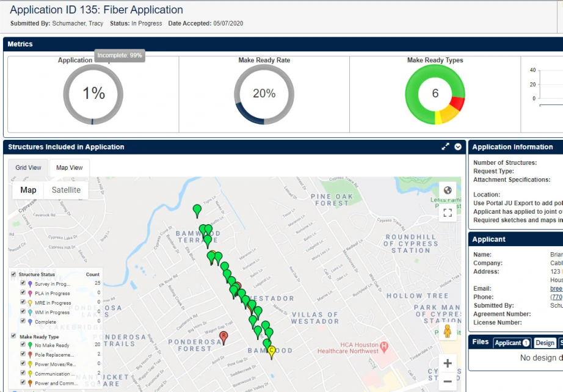Viewport: 563px width, 392px height.
Task: Click the Metrics panel header
Action: click(283, 44)
